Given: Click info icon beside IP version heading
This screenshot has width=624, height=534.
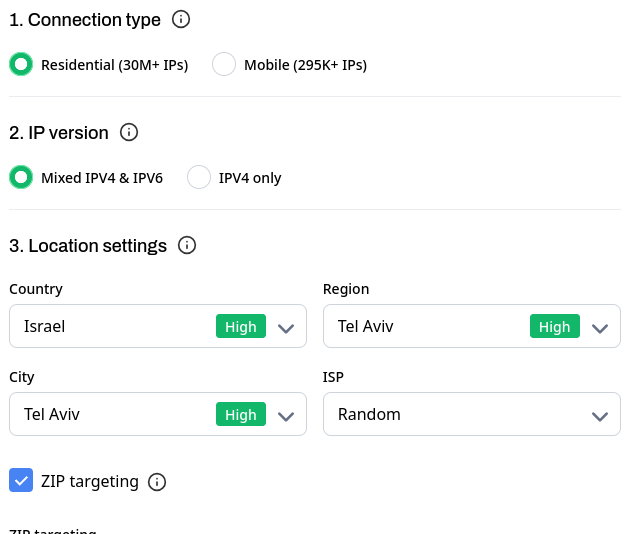Looking at the screenshot, I should 129,132.
